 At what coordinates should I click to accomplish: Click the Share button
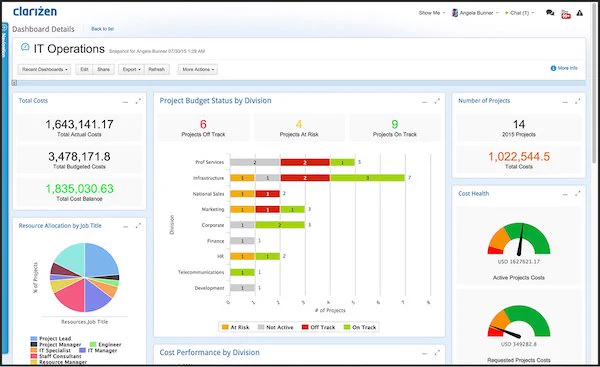[103, 70]
